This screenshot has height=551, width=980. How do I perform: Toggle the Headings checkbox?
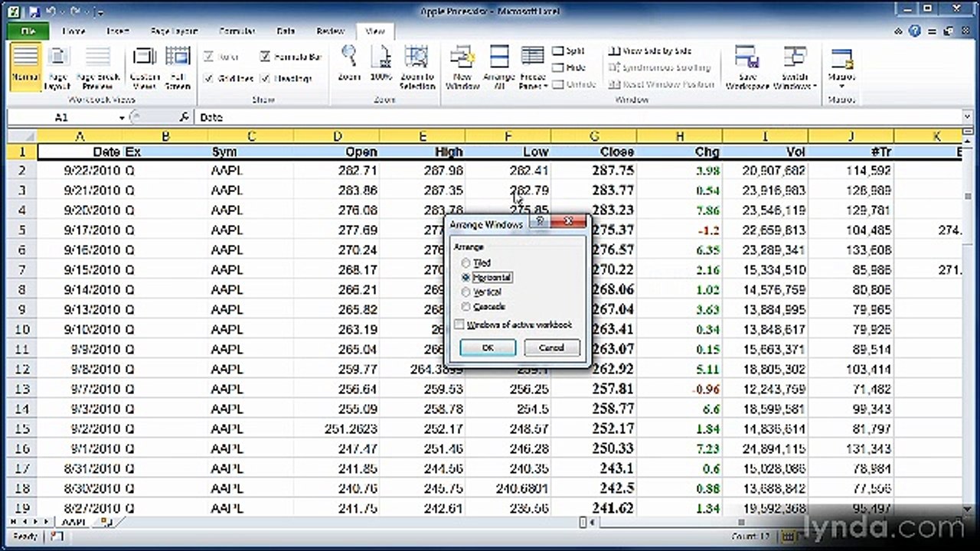tap(286, 78)
